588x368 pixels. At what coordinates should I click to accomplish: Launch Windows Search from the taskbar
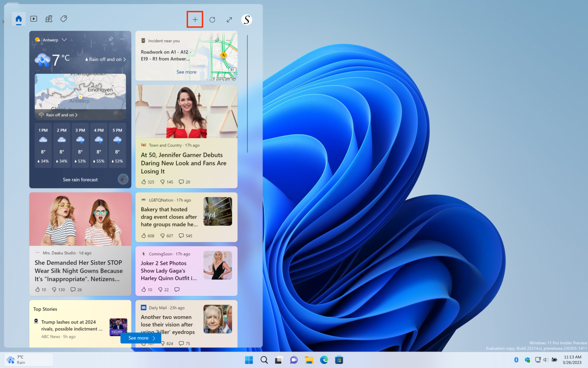click(264, 360)
